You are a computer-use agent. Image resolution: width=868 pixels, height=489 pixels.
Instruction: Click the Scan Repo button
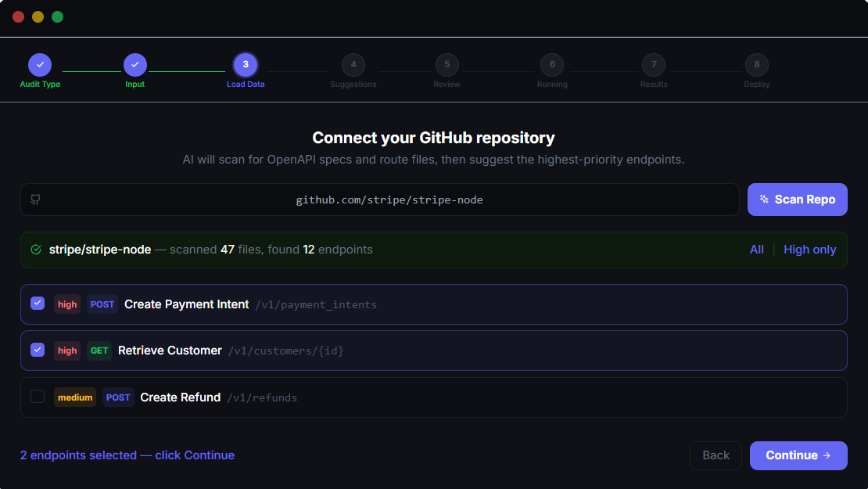tap(797, 200)
